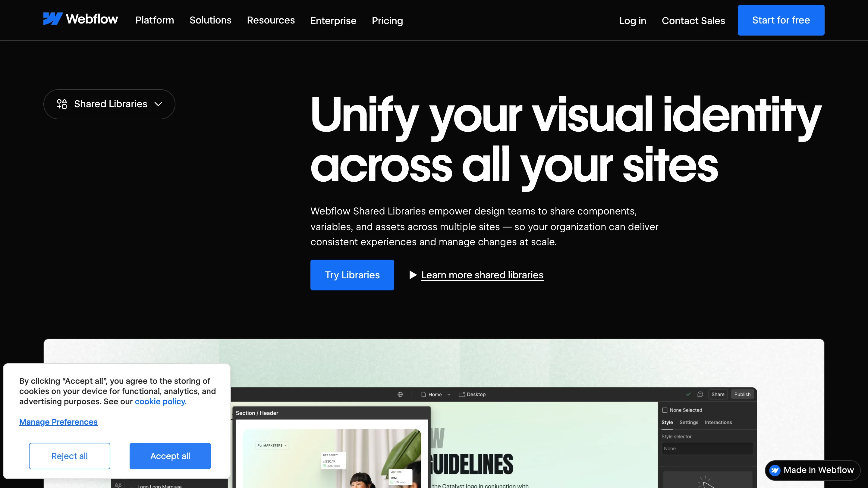Click the VISITORS 1.8M card
868x488 pixels.
[401, 477]
